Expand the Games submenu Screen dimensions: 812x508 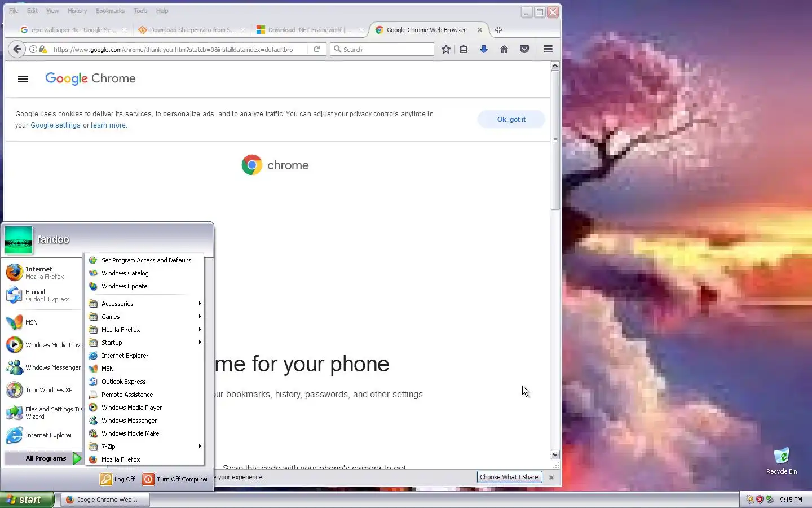144,317
